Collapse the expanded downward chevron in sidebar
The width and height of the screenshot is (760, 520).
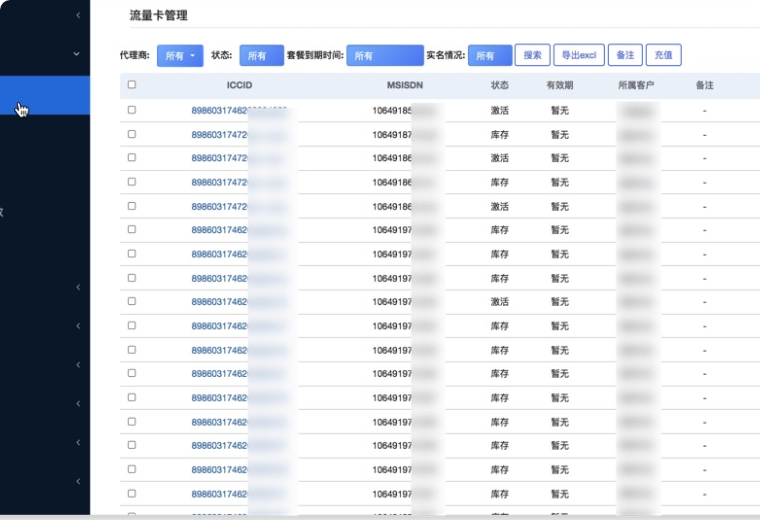coord(77,54)
